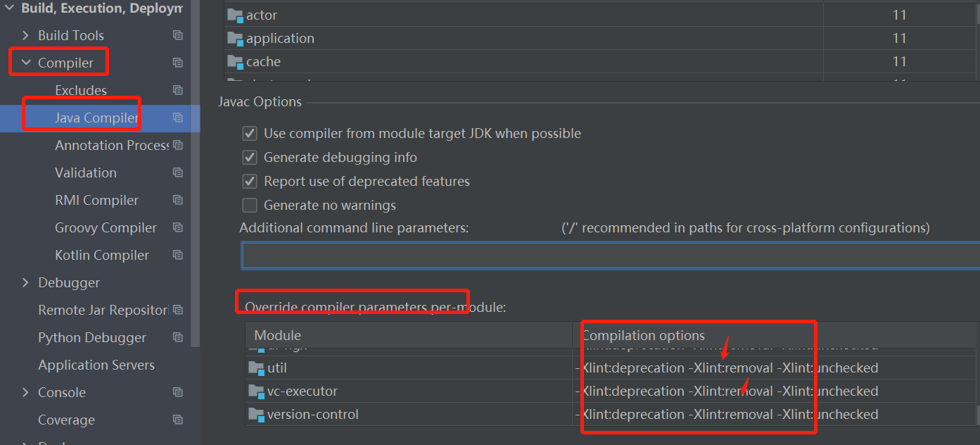Expand the Build Tools node
Image resolution: width=980 pixels, height=445 pixels.
pos(26,35)
